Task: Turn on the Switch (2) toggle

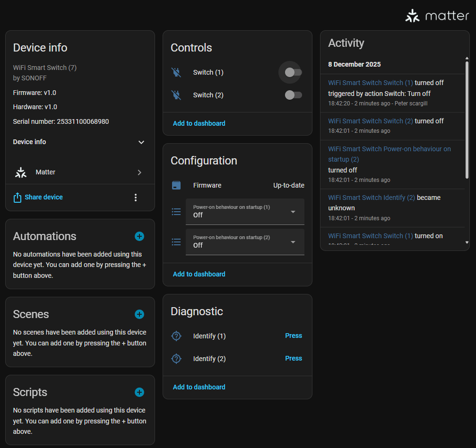Action: click(293, 95)
